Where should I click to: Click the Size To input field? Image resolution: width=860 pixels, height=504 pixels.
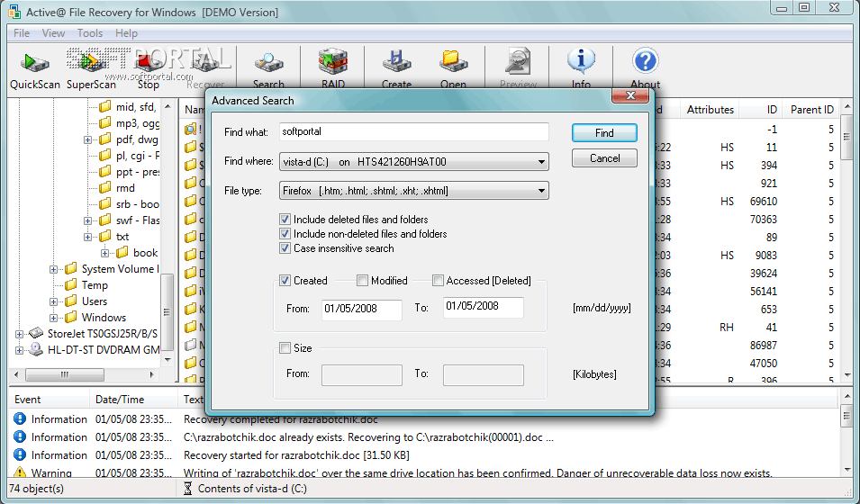(484, 375)
